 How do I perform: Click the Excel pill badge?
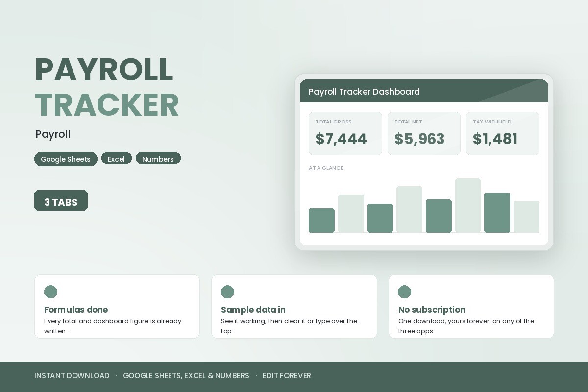(117, 159)
